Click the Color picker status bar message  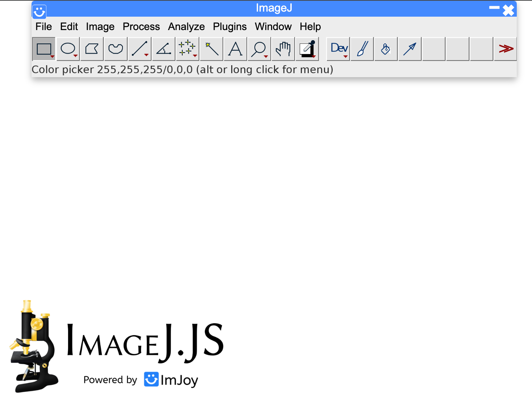point(182,69)
